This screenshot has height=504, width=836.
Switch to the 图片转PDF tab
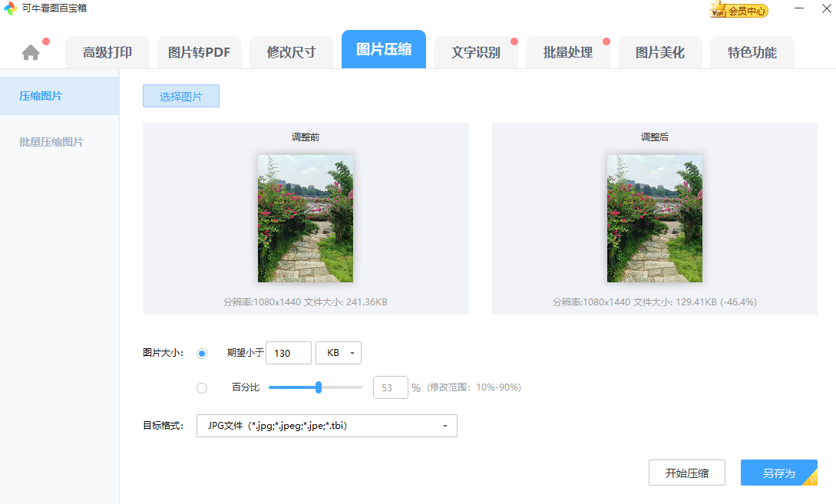(200, 52)
